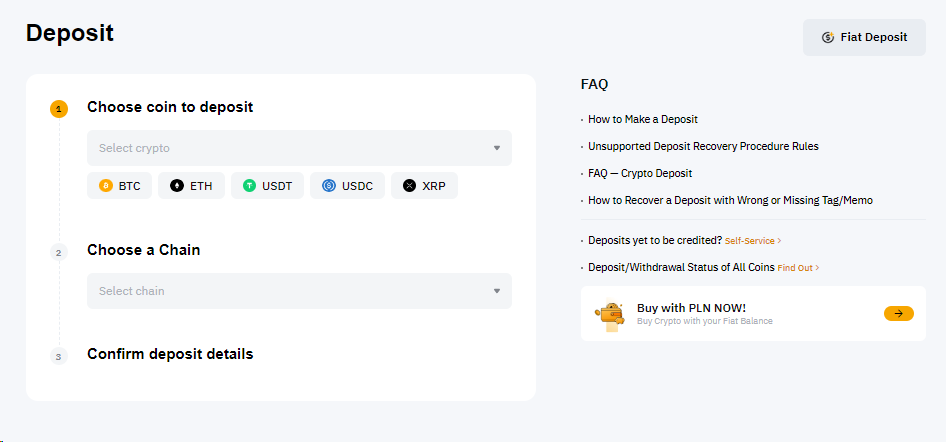Click the Find Out link
Screen dimensions: 946x442
[797, 268]
